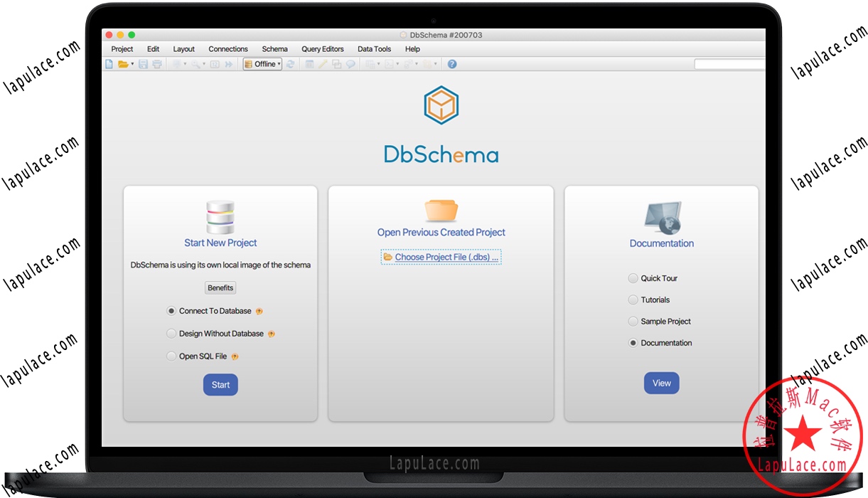868x498 pixels.
Task: Click the blue View button
Action: point(662,383)
